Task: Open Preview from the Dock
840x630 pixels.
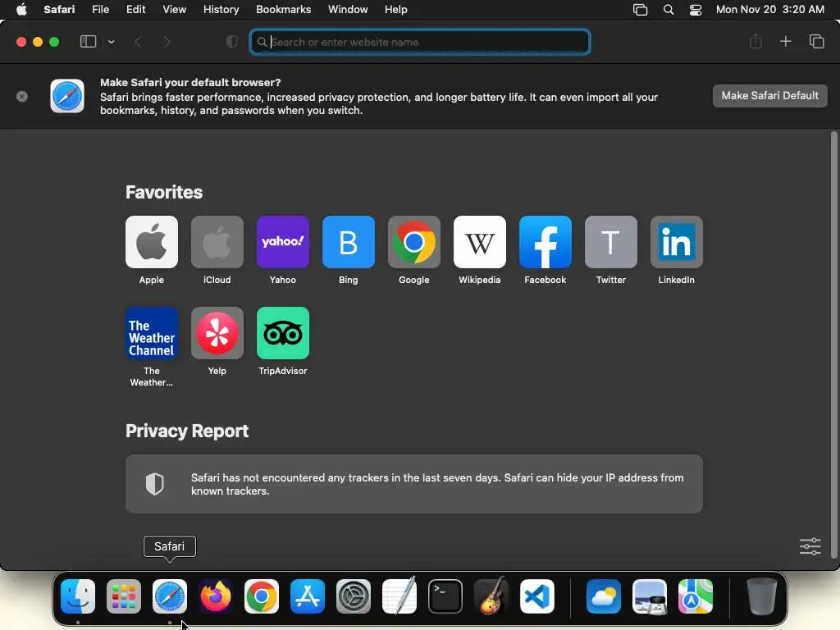Action: tap(650, 596)
